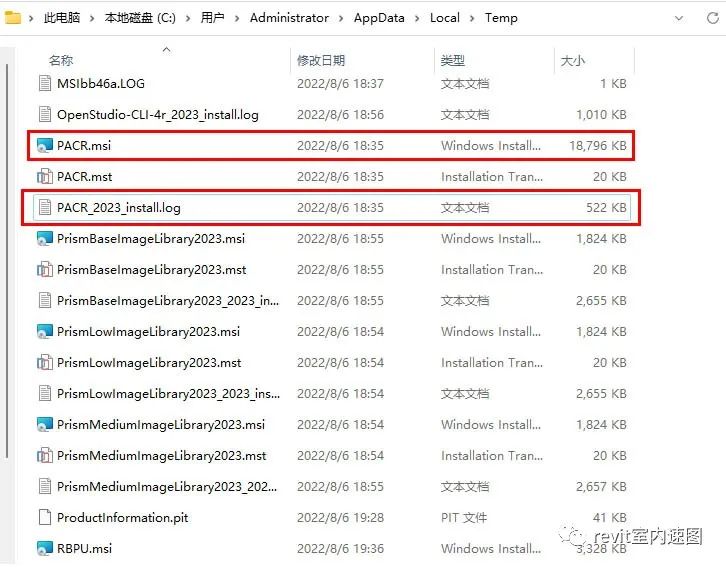
Task: Expand the chevron after Local breadcrumb
Action: tap(472, 19)
